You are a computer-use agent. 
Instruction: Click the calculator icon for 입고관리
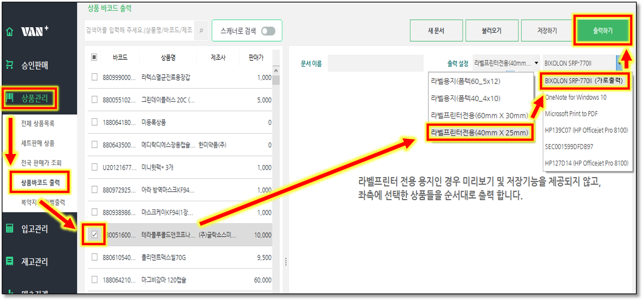[x=9, y=229]
